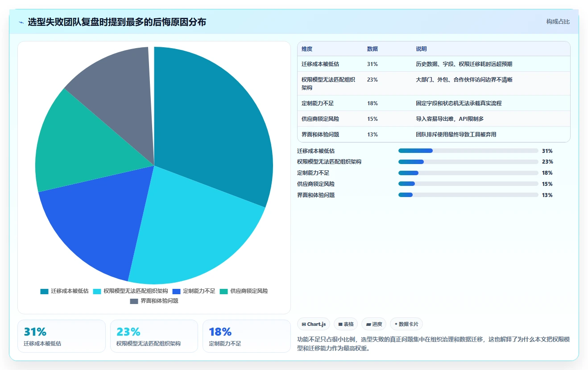The height and width of the screenshot is (370, 588).
Task: Toggle the 定制能力不足 legend entry
Action: pyautogui.click(x=194, y=291)
